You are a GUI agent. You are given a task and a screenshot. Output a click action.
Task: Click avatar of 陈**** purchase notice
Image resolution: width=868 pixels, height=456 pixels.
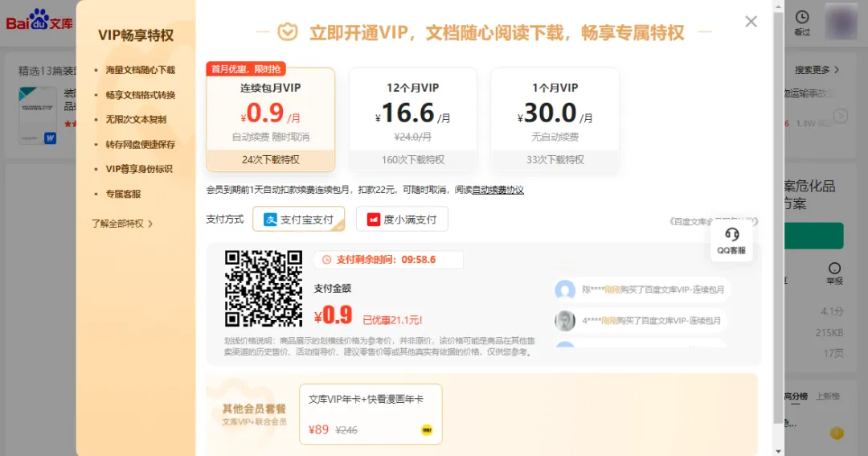565,290
